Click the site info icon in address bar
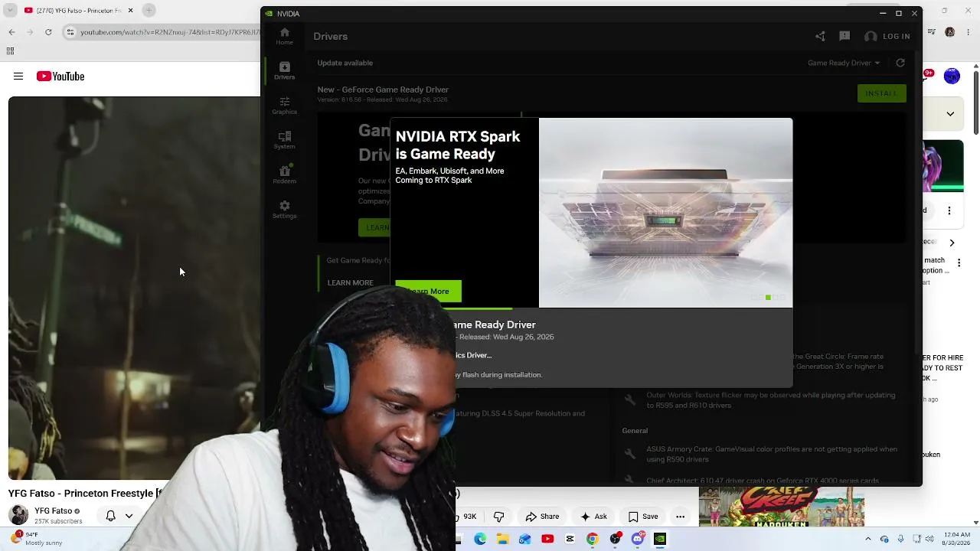This screenshot has height=551, width=980. 70,32
